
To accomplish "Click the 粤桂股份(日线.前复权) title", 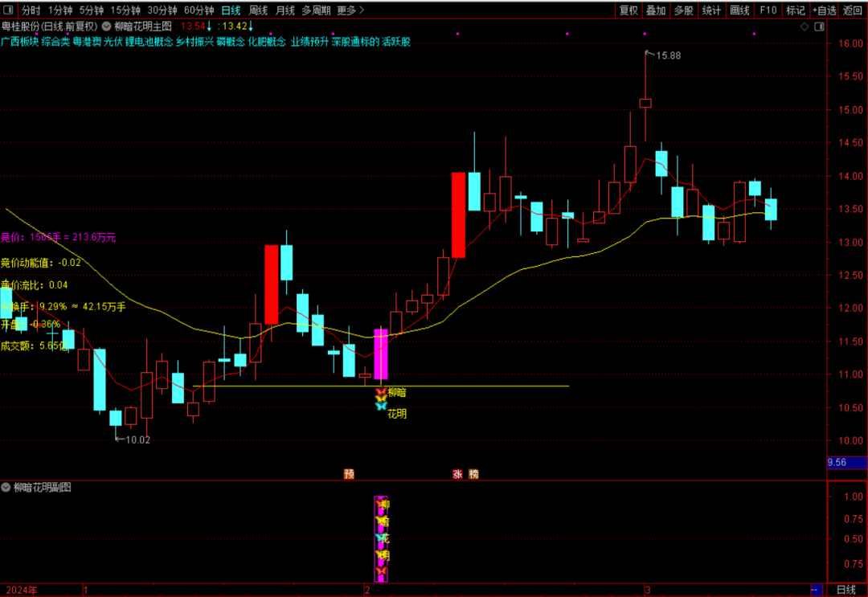I will tap(50, 27).
